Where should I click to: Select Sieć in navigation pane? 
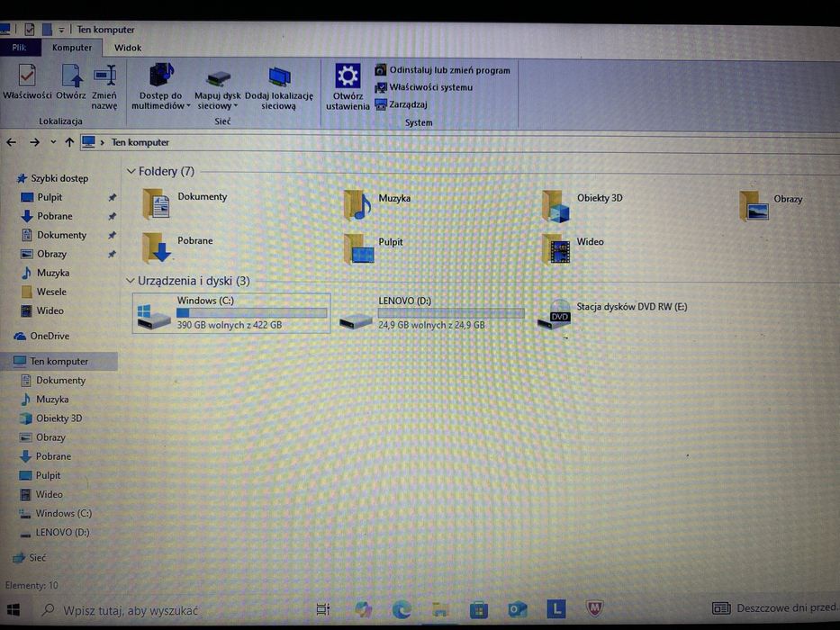[30, 558]
